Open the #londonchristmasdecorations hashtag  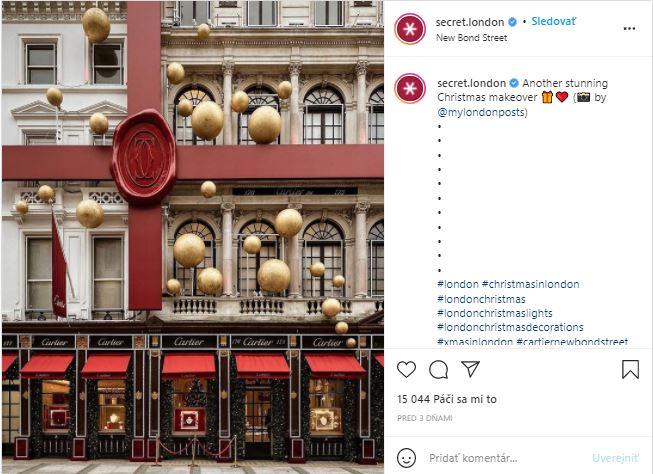tap(510, 327)
